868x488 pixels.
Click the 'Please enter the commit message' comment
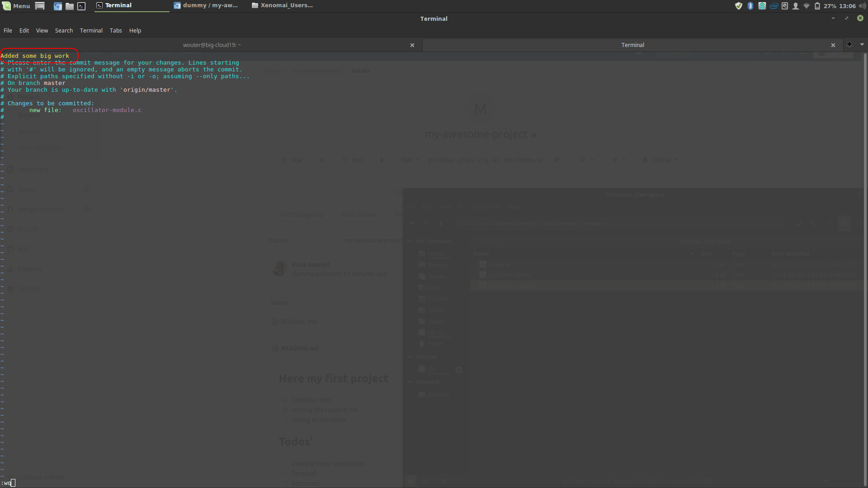click(x=120, y=63)
